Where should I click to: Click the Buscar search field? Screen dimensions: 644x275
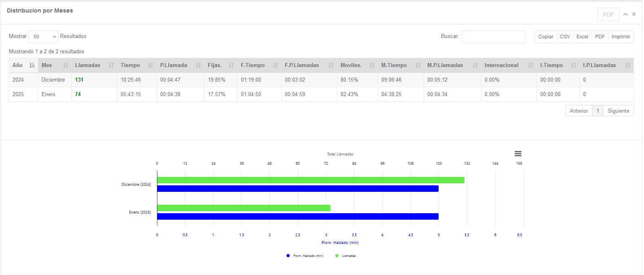pyautogui.click(x=493, y=37)
